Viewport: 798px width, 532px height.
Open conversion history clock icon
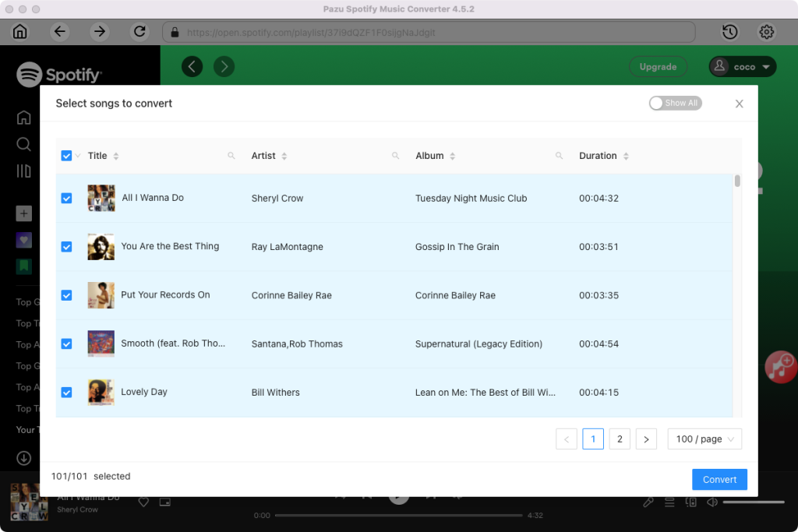[729, 32]
